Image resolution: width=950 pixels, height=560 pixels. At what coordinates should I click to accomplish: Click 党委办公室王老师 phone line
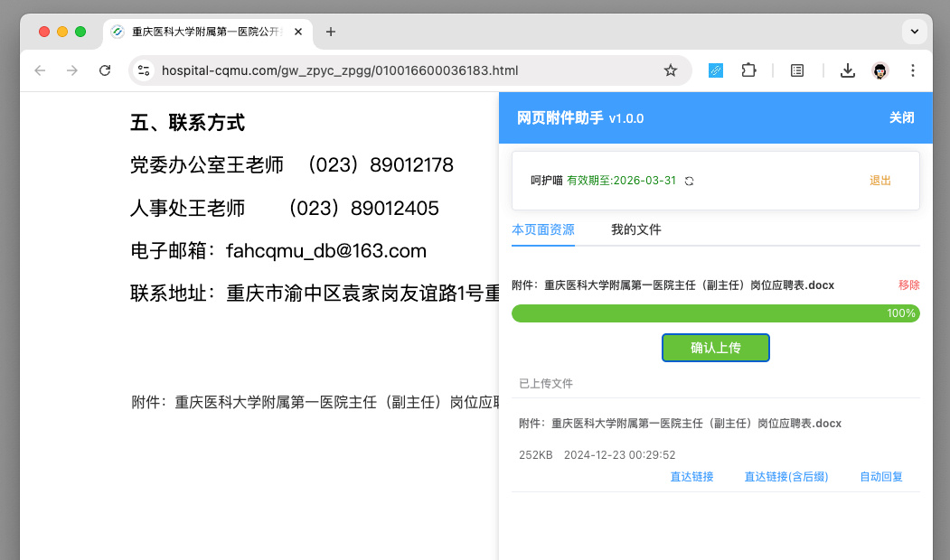pos(291,164)
